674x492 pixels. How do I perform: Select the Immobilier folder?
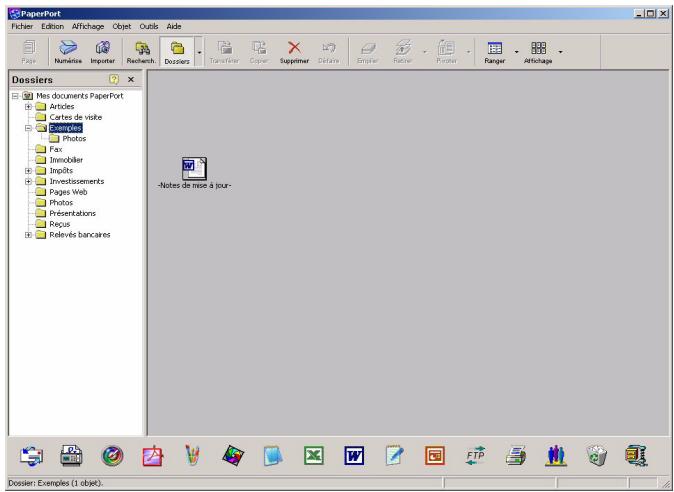[x=66, y=160]
